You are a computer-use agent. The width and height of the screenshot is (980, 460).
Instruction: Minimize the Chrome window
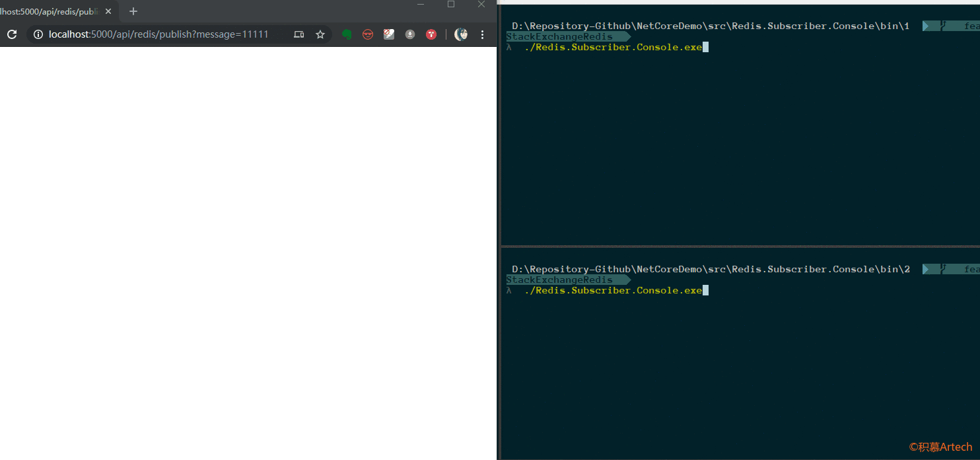coord(421,4)
